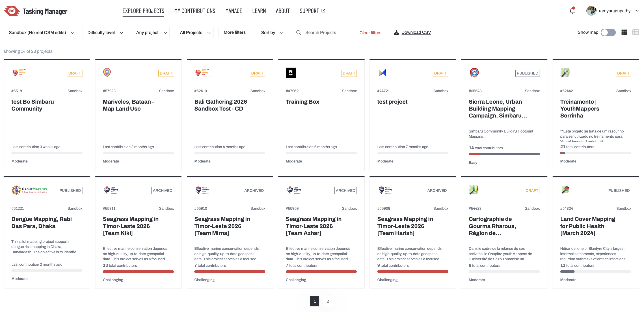Go to Explore Projects tab
This screenshot has width=644, height=312.
tap(143, 11)
